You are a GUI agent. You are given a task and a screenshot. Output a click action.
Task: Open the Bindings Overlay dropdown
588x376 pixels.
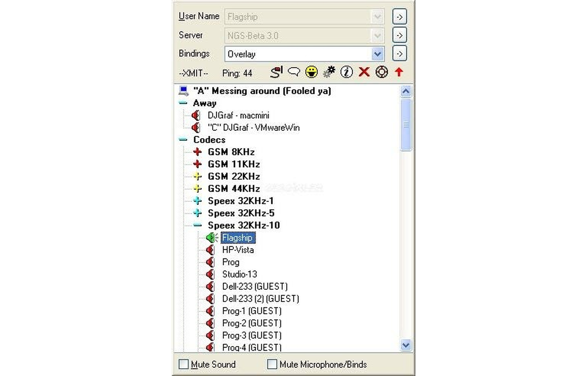(x=377, y=54)
